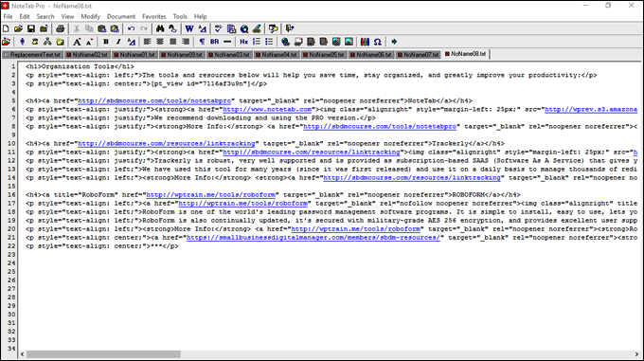Click the Cut scissors icon
This screenshot has height=361, width=644.
[x=77, y=28]
